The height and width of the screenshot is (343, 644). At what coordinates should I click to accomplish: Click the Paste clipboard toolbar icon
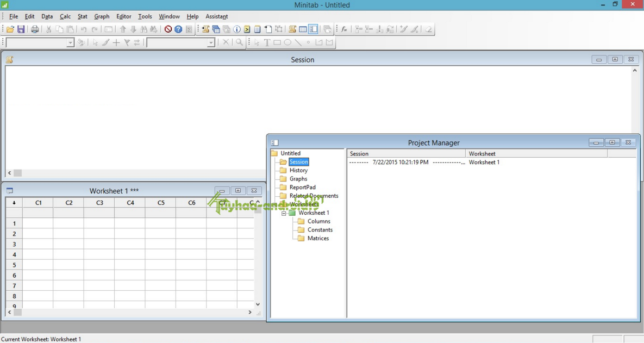click(x=70, y=29)
